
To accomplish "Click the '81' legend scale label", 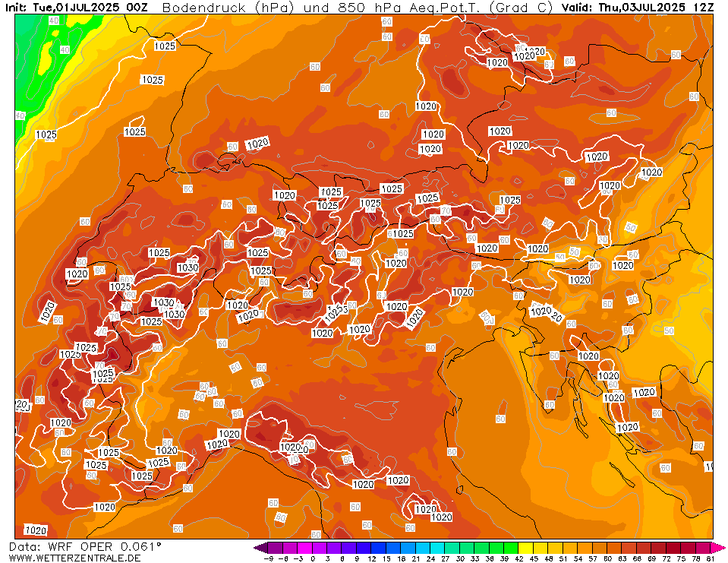I will pos(711,558).
